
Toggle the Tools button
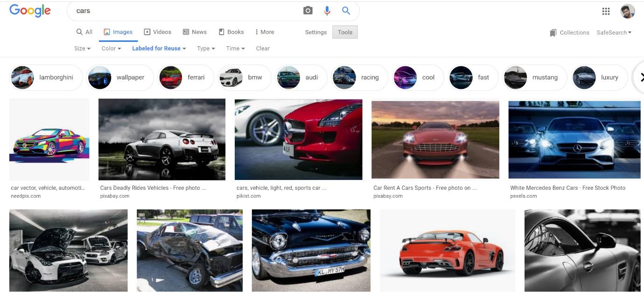pos(345,32)
